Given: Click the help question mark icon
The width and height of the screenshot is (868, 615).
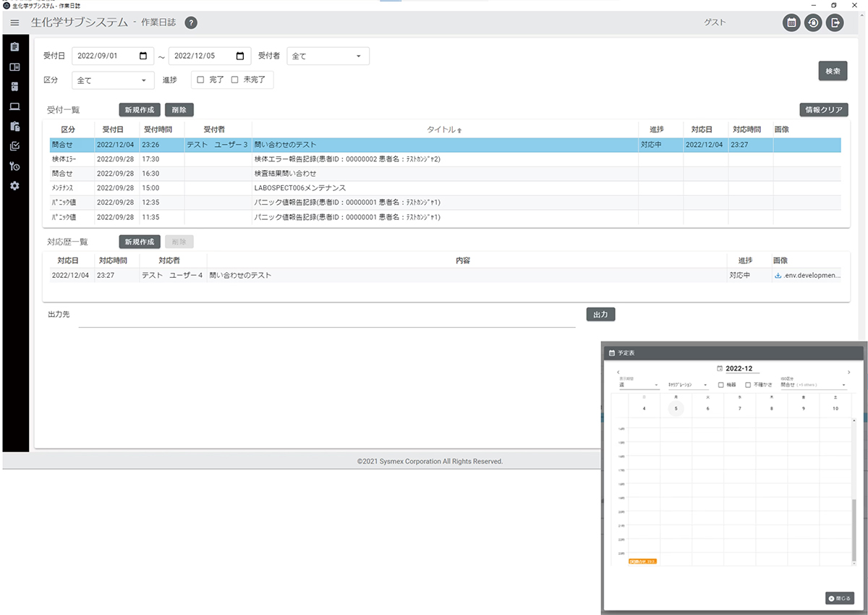Looking at the screenshot, I should [190, 22].
